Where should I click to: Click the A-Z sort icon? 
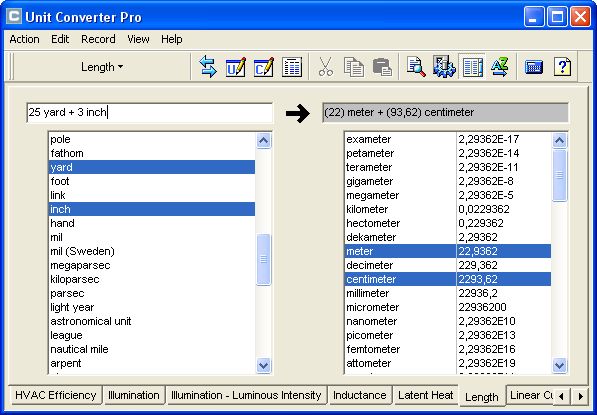tap(500, 67)
